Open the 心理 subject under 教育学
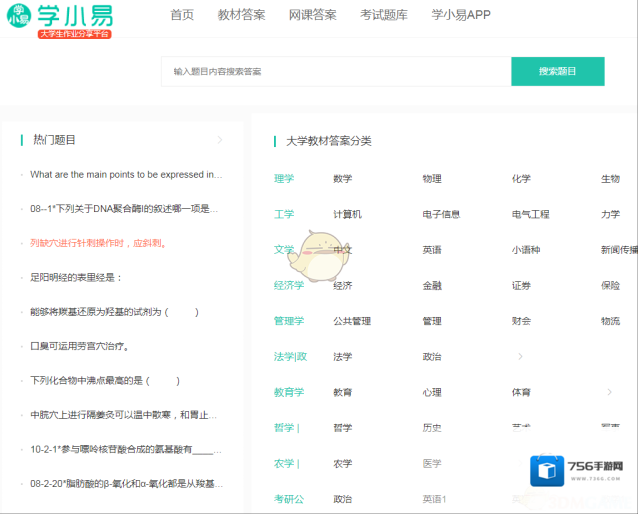The width and height of the screenshot is (638, 514). (x=431, y=392)
